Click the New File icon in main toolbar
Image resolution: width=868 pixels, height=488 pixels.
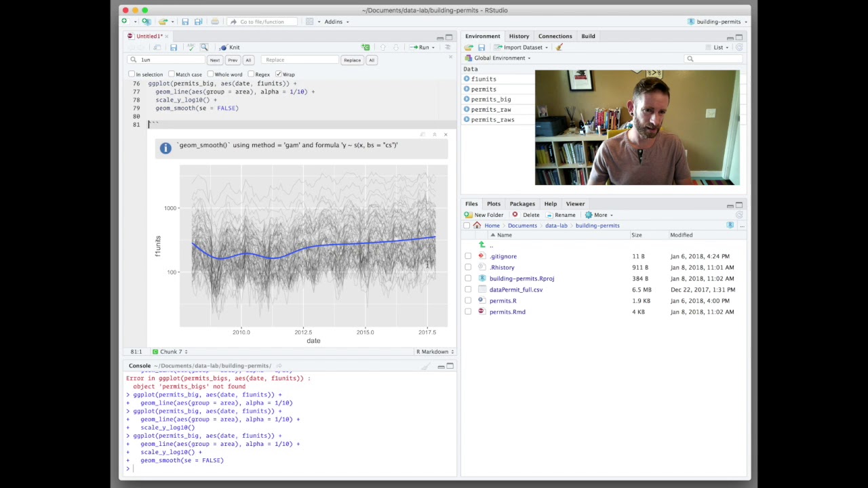click(x=125, y=22)
